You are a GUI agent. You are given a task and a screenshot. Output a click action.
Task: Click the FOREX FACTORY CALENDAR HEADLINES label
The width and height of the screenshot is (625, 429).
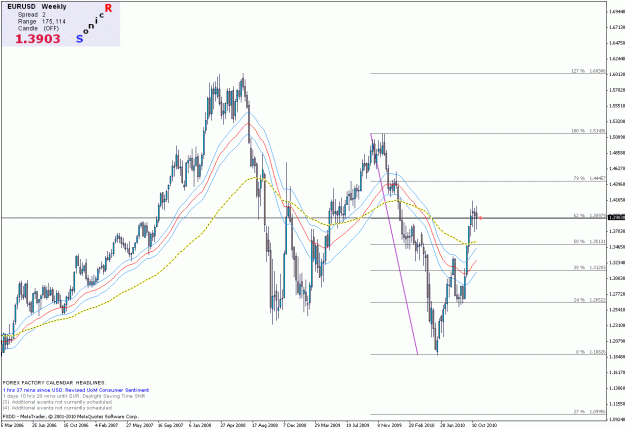[x=55, y=383]
